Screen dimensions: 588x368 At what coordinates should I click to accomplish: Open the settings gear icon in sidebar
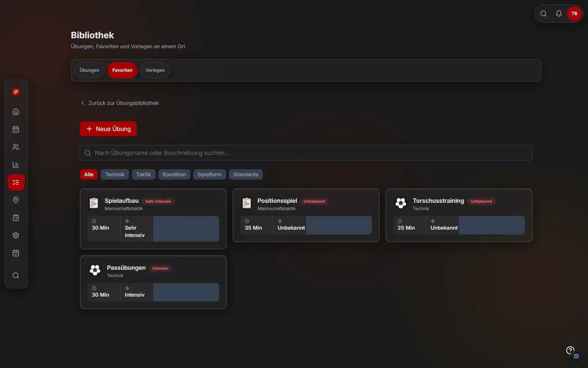[16, 236]
